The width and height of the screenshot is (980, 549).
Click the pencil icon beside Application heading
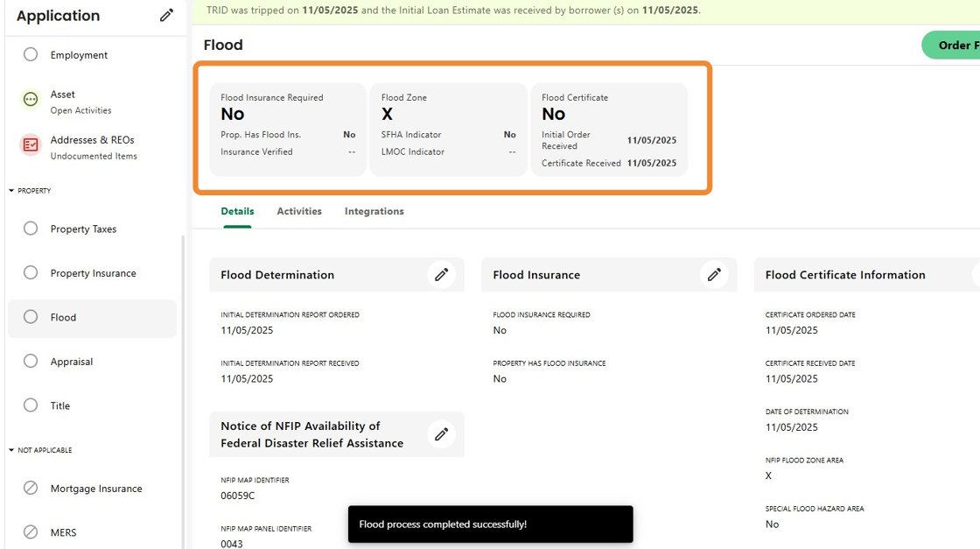tap(166, 15)
